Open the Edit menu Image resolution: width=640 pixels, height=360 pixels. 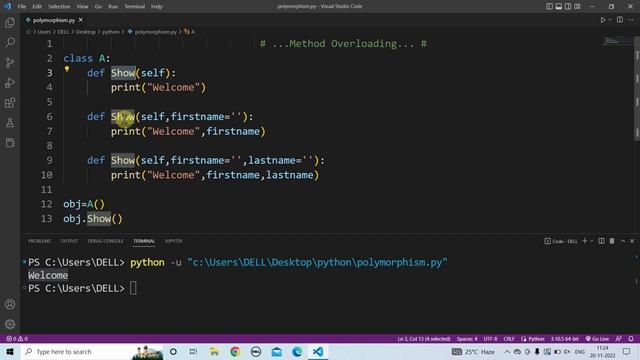click(37, 6)
